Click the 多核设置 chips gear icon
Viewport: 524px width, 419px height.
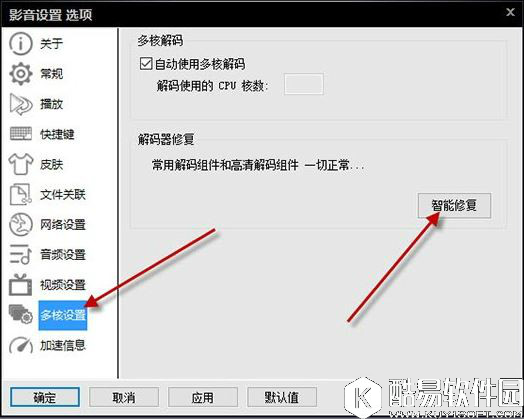[x=21, y=314]
